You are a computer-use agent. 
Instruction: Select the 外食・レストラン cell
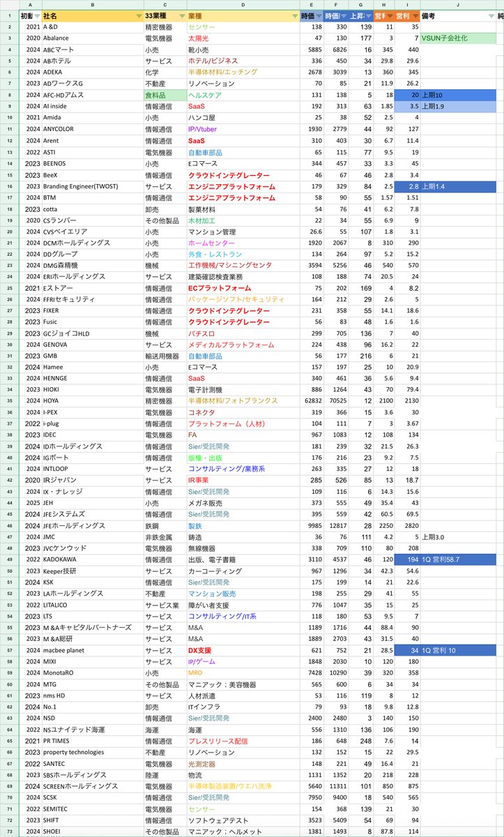[243, 254]
